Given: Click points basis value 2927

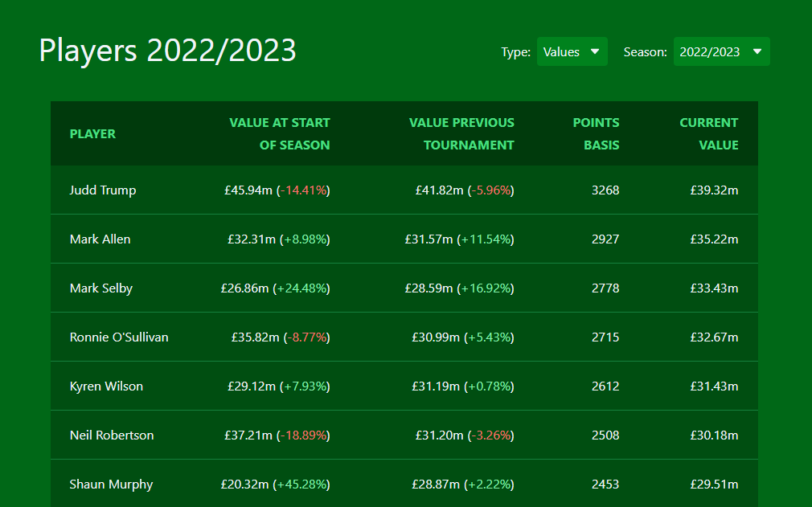Looking at the screenshot, I should pyautogui.click(x=605, y=239).
